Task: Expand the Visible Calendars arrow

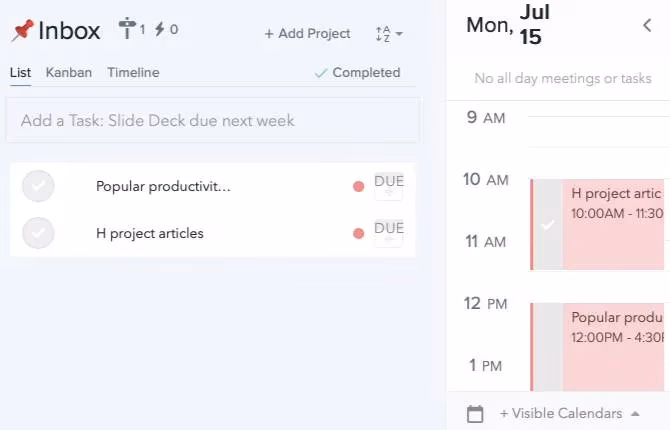Action: (x=635, y=413)
